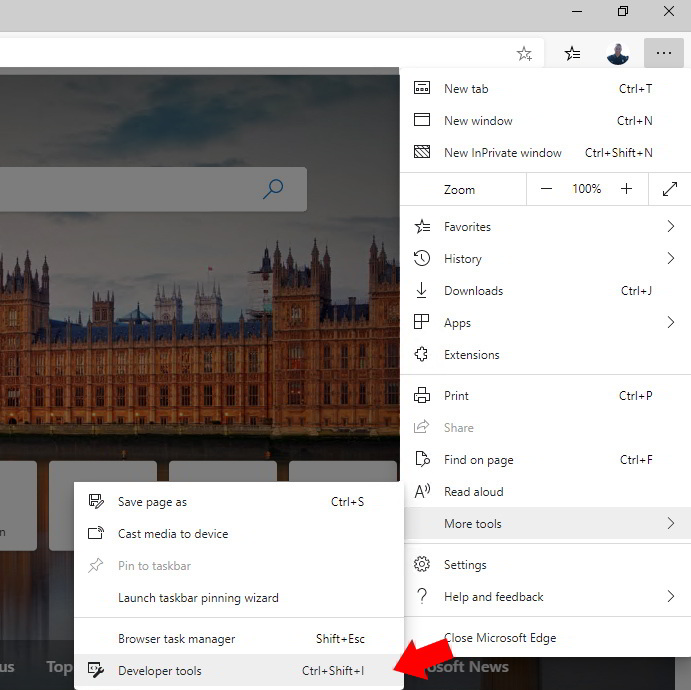This screenshot has height=690, width=691.
Task: Click the 100% zoom value
Action: tap(587, 189)
